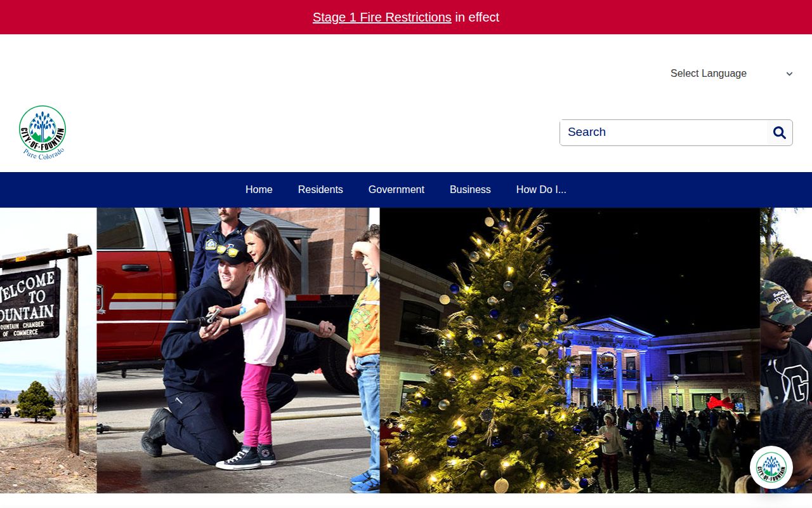Open the Business menu
This screenshot has height=508, width=812.
tap(470, 190)
